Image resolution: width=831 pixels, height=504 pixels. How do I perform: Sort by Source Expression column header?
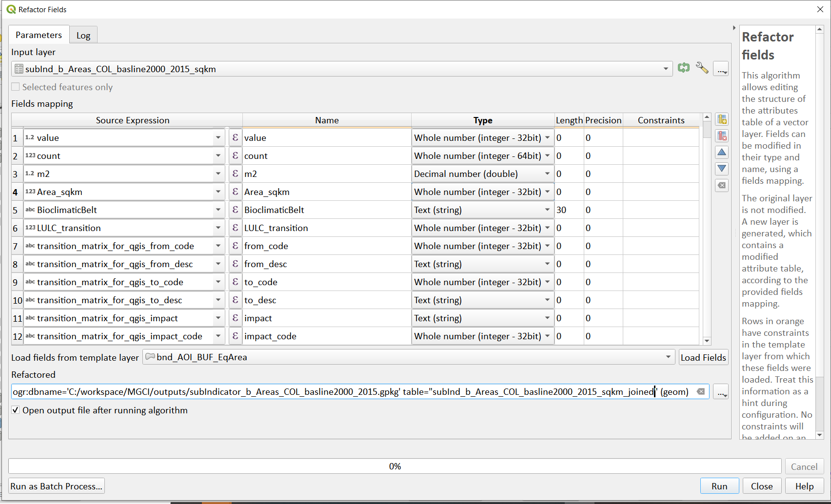point(133,120)
